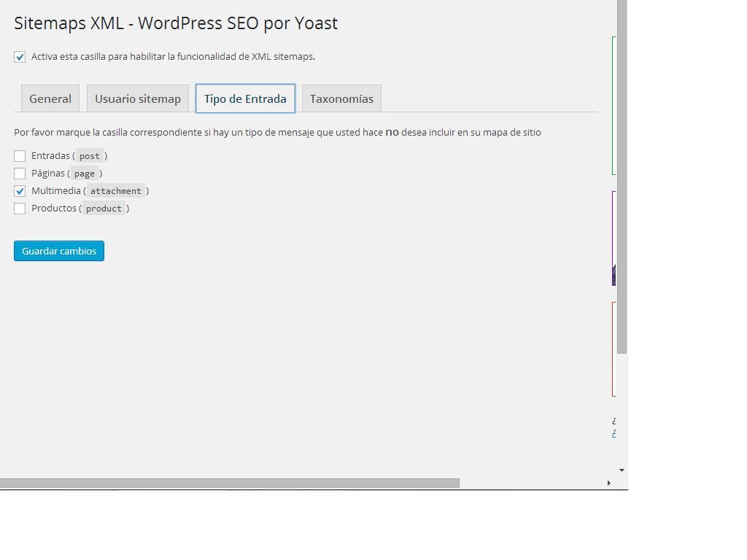Select the Tipo de Entrada tab

[x=245, y=98]
